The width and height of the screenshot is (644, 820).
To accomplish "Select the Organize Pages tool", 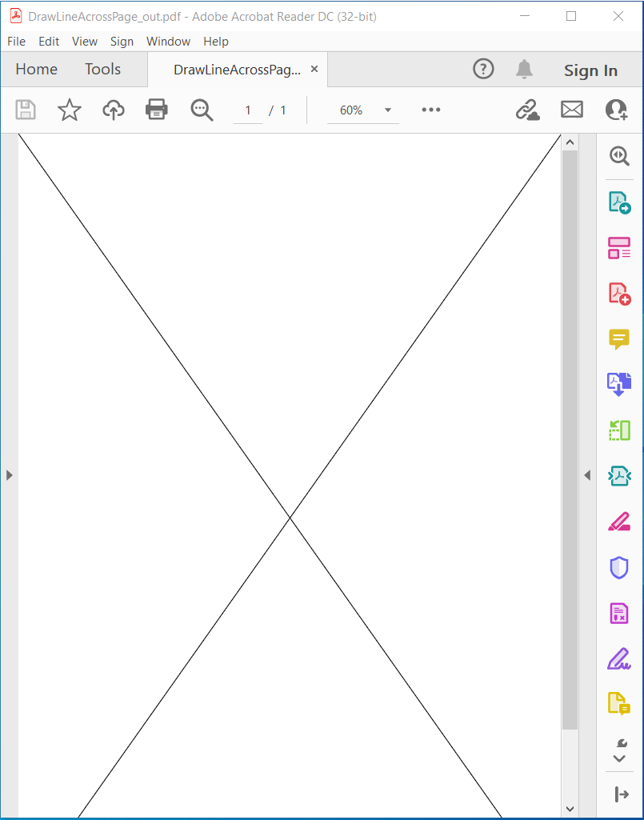I will coord(618,248).
